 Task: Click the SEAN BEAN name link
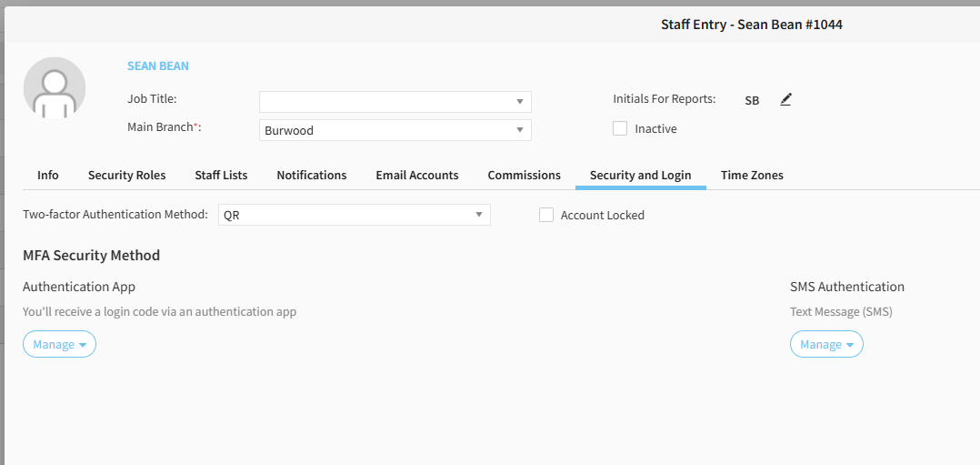point(158,66)
